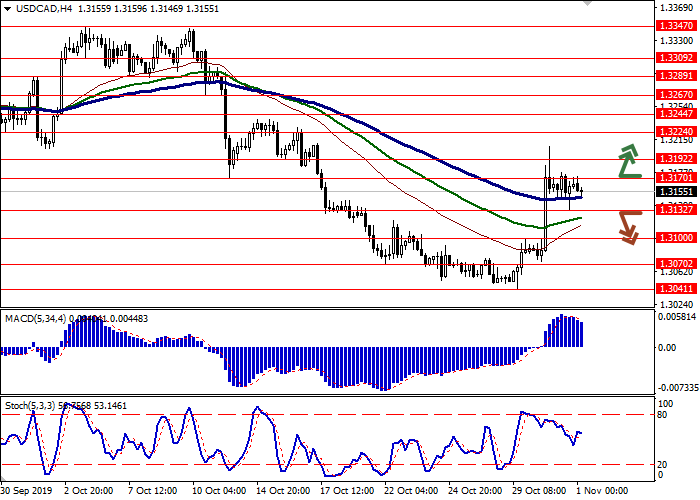Click the 1.31000 support level label
The height and width of the screenshot is (500, 700).
[673, 238]
